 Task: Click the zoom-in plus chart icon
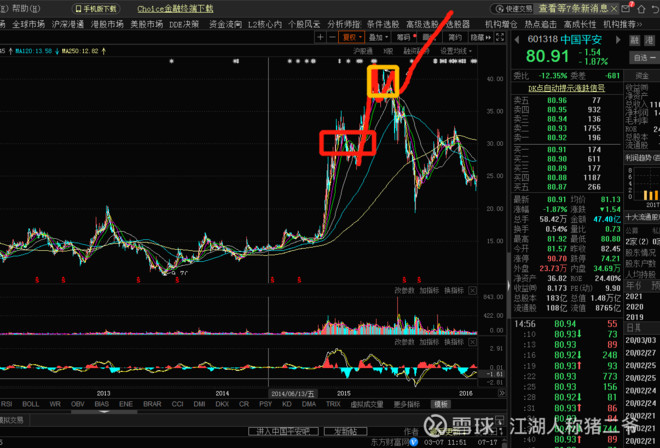tap(320, 37)
